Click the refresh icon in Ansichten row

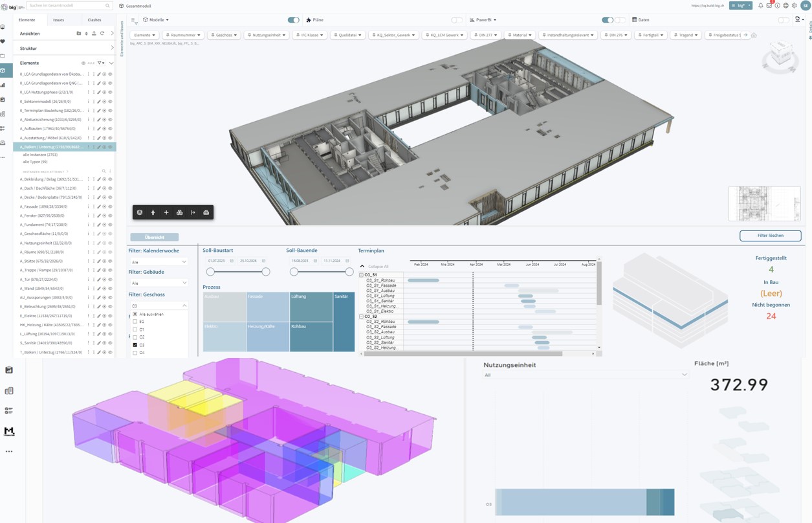[x=102, y=34]
